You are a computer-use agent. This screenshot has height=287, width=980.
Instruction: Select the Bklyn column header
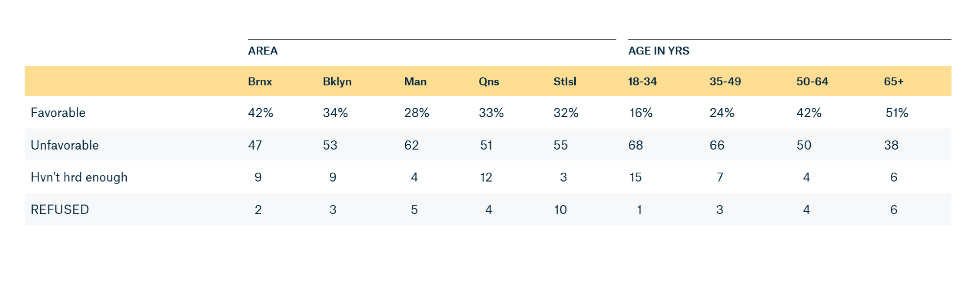pyautogui.click(x=337, y=81)
